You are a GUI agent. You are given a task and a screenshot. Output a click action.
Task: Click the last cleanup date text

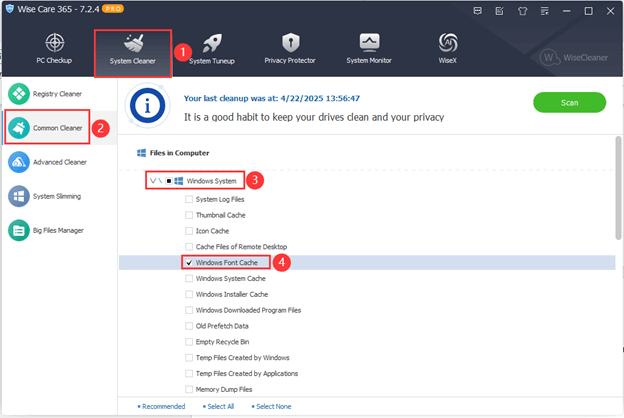pyautogui.click(x=272, y=98)
